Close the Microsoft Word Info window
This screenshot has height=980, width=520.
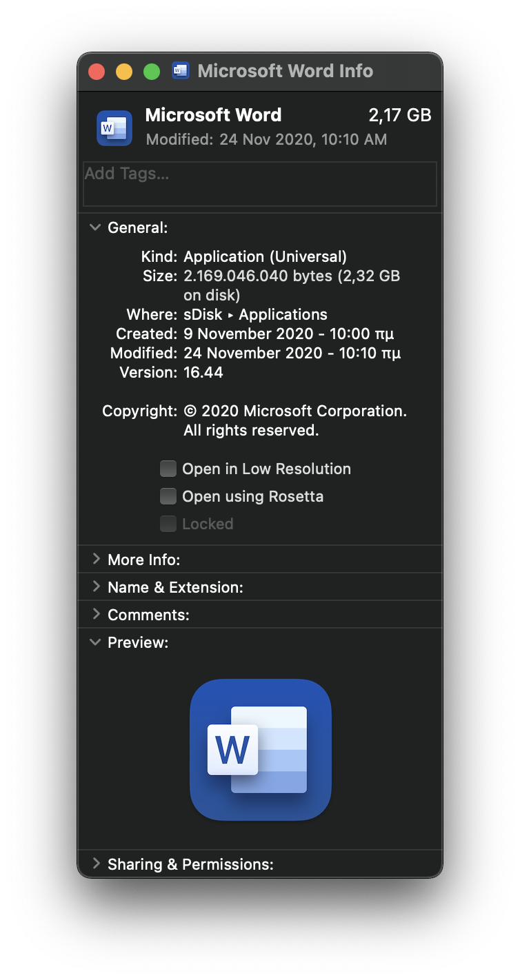pyautogui.click(x=97, y=71)
